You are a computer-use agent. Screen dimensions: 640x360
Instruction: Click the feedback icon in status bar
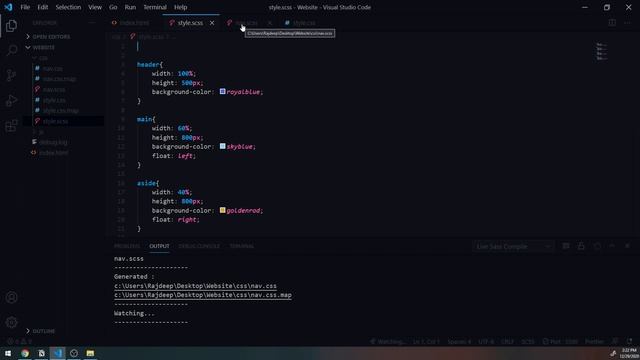615,342
